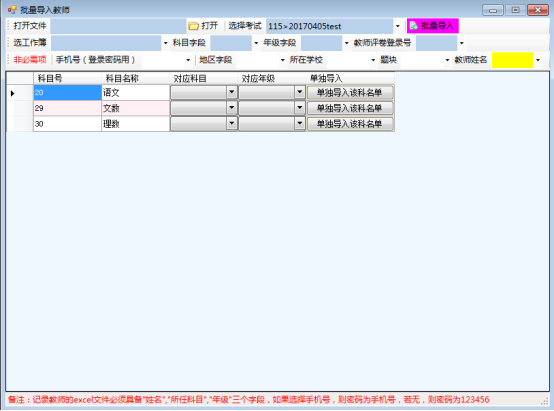
Task: Click the folder icon next to 打开
Action: click(x=193, y=26)
